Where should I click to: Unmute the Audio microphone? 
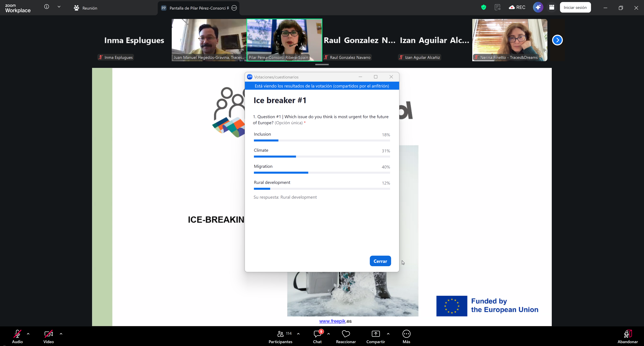click(17, 334)
